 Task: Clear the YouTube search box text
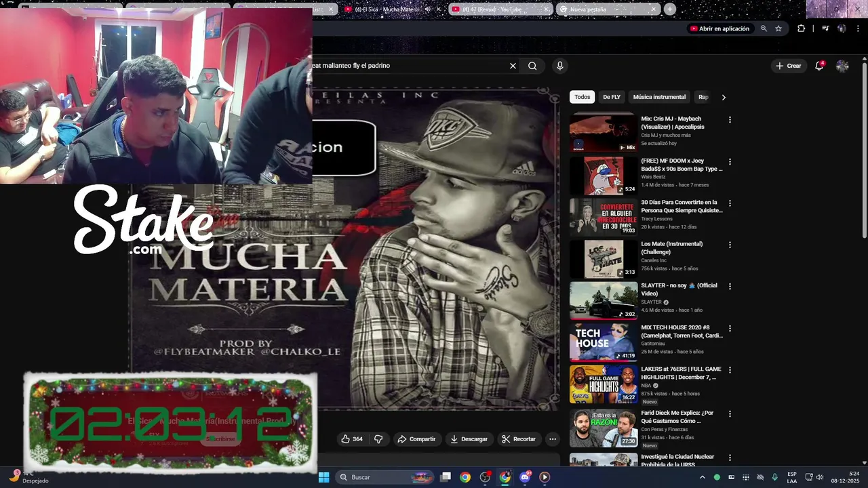[x=513, y=66]
